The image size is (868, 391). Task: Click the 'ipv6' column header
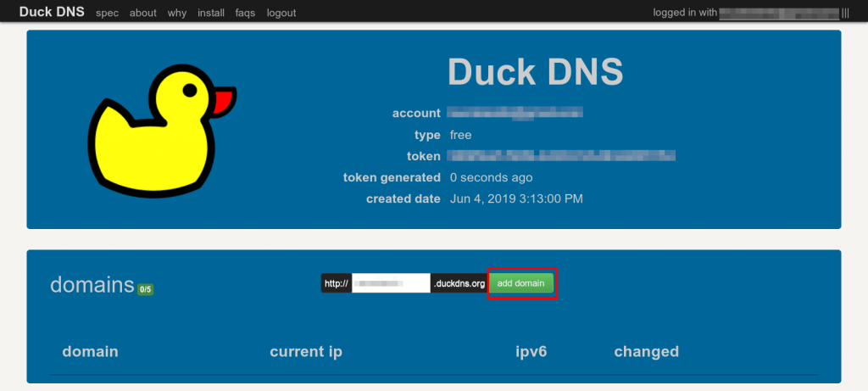[x=531, y=352]
